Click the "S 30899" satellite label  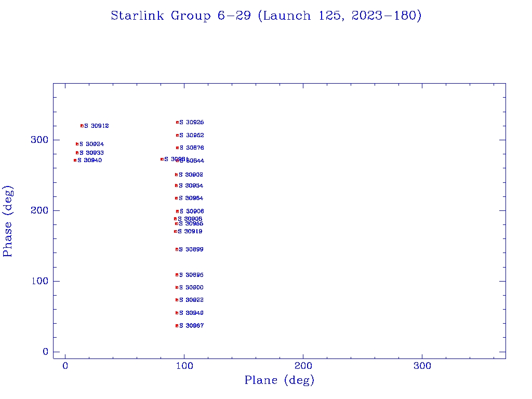pos(191,249)
